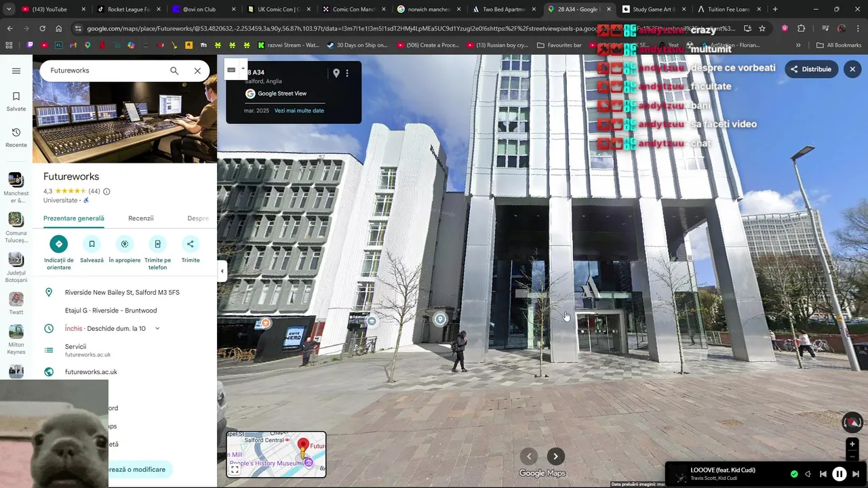The width and height of the screenshot is (868, 488).
Task: Go to previous Street View position
Action: tap(529, 456)
